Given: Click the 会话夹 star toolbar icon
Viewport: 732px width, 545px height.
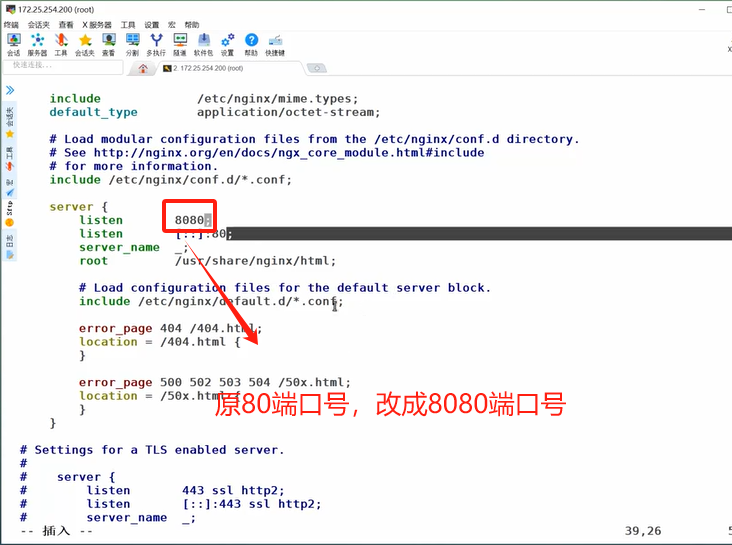Looking at the screenshot, I should [84, 44].
